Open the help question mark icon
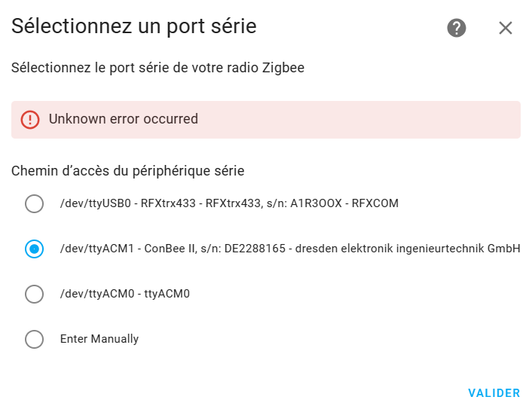 pyautogui.click(x=457, y=28)
